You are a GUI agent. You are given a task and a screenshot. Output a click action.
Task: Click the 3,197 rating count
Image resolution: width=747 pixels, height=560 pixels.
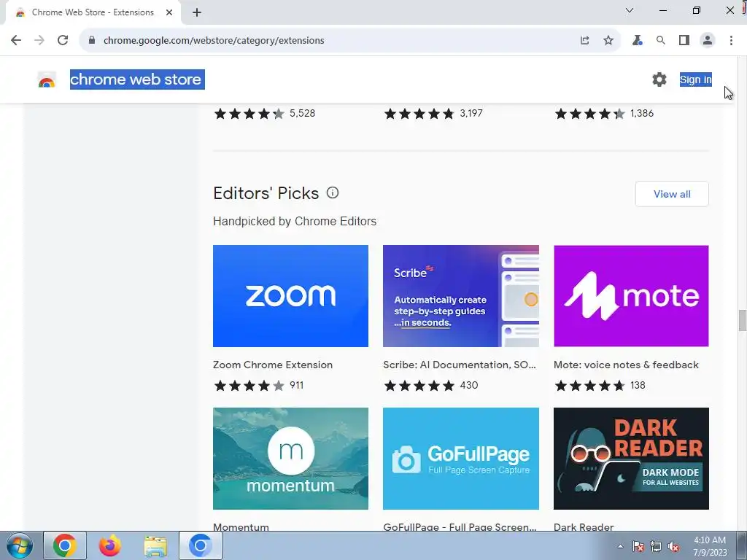coord(471,113)
